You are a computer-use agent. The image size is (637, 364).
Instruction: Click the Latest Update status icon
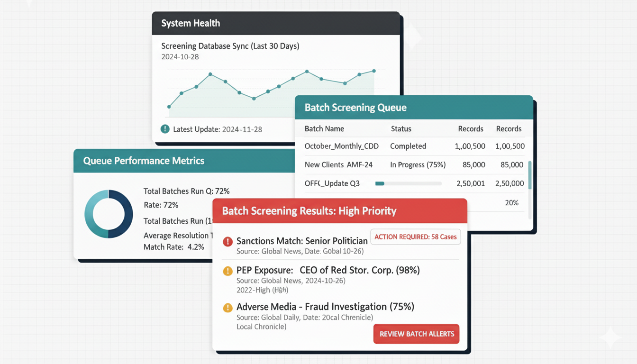coord(165,129)
